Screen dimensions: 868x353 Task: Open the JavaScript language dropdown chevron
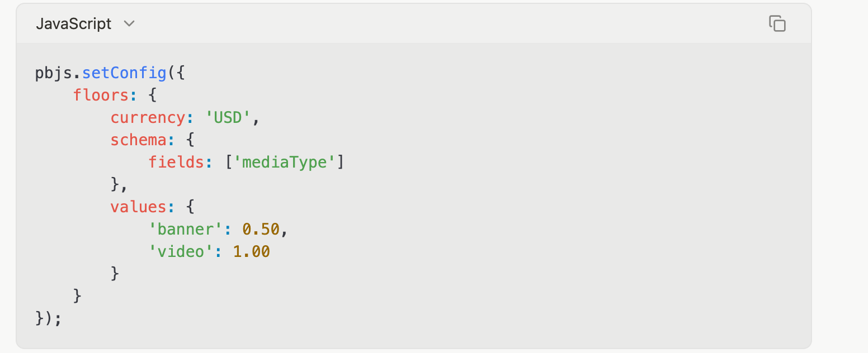coord(129,24)
